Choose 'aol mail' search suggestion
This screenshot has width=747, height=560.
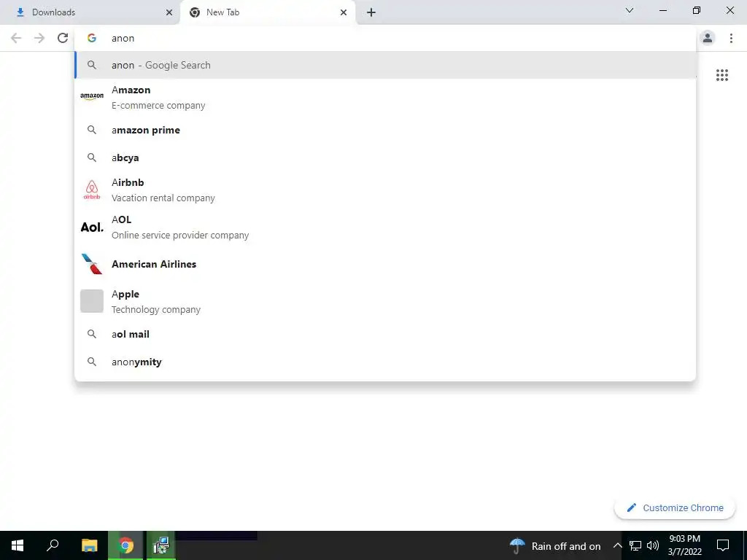(385, 334)
